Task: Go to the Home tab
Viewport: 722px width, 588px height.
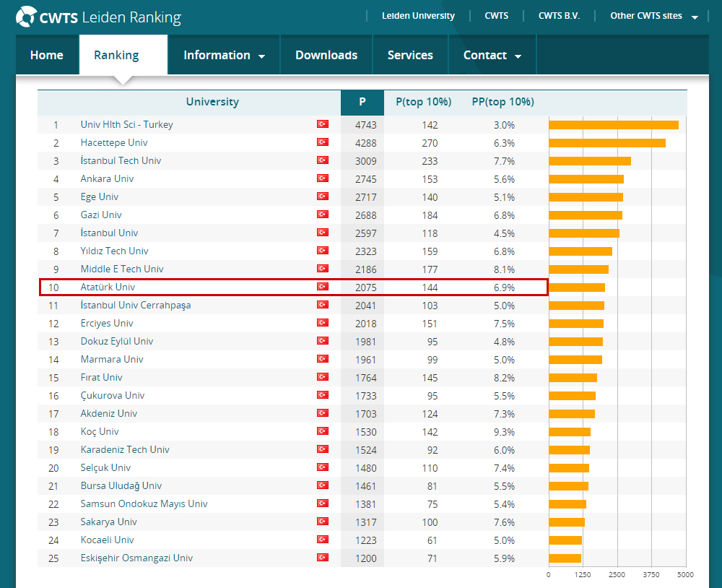Action: [x=47, y=56]
